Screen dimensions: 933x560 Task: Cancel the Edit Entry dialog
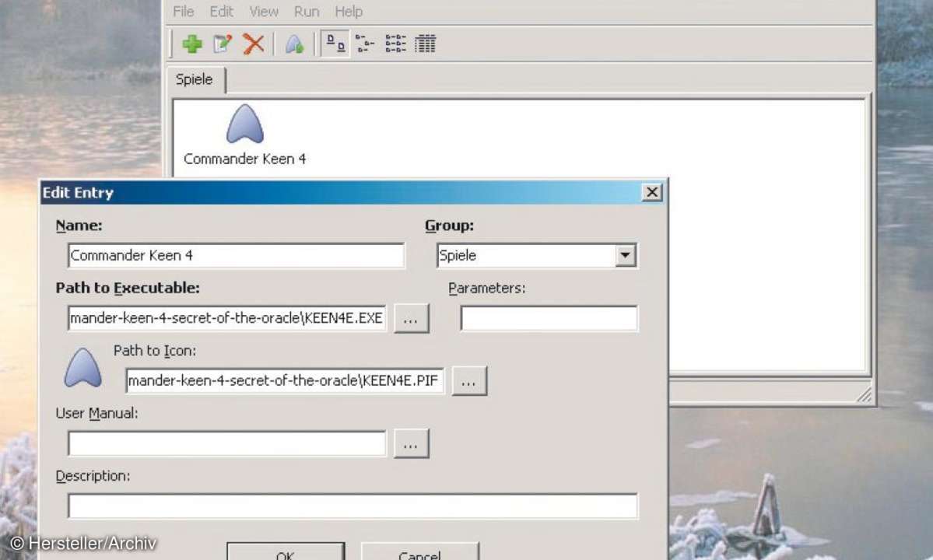pos(419,551)
